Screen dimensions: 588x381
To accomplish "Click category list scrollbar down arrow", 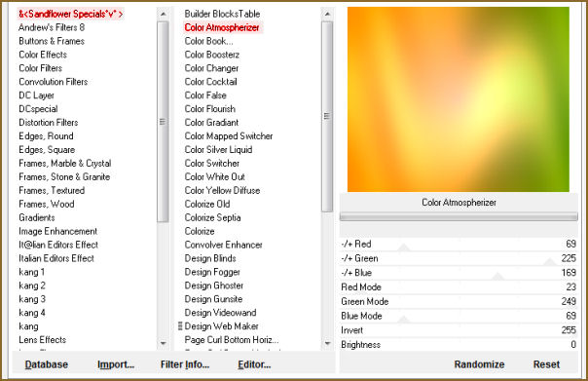I will [x=163, y=343].
